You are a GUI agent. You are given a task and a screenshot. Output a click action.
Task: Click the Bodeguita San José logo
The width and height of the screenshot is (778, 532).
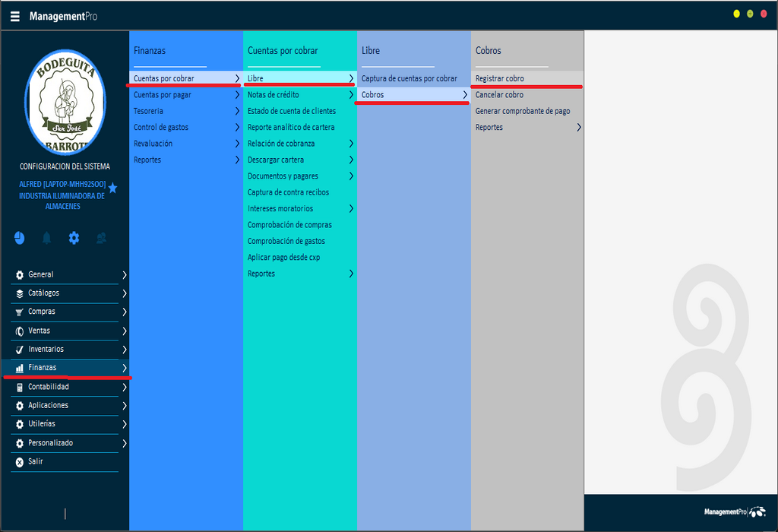pos(65,103)
